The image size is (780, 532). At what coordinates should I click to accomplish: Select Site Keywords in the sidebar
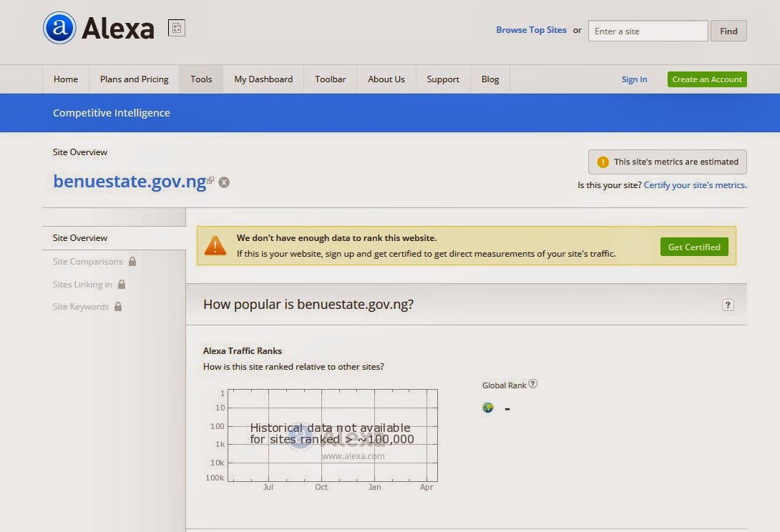[81, 307]
